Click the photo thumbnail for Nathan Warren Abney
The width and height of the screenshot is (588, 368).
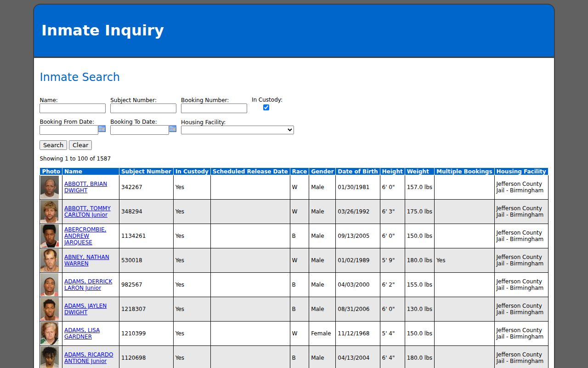[50, 260]
